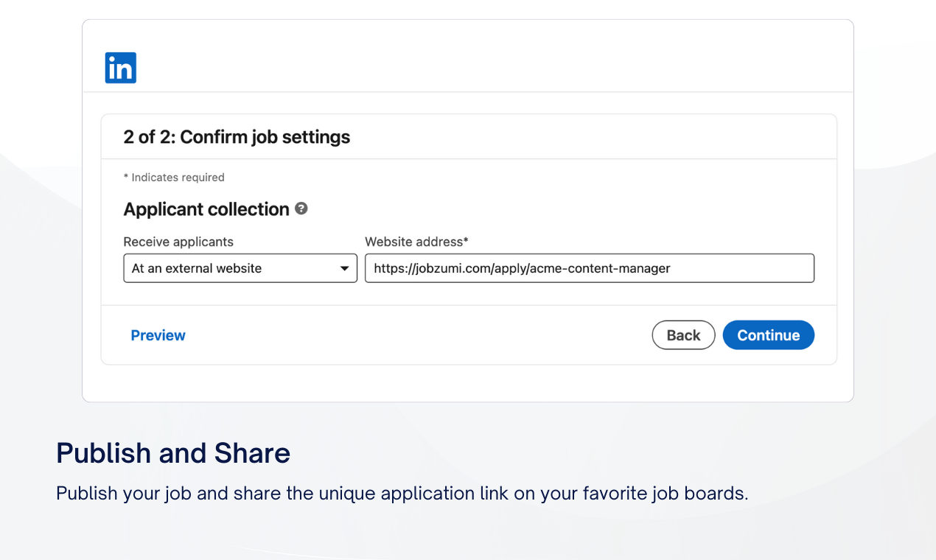The height and width of the screenshot is (560, 936).
Task: Click the Preview link
Action: click(158, 335)
